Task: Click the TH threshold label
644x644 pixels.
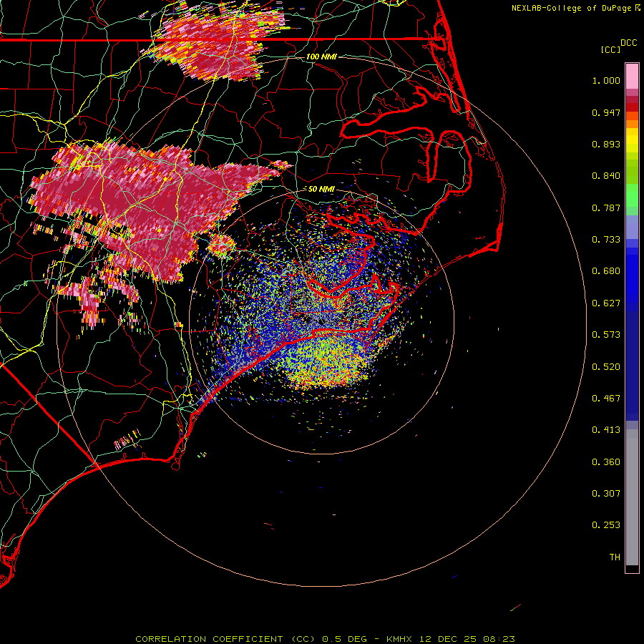Action: coord(615,557)
